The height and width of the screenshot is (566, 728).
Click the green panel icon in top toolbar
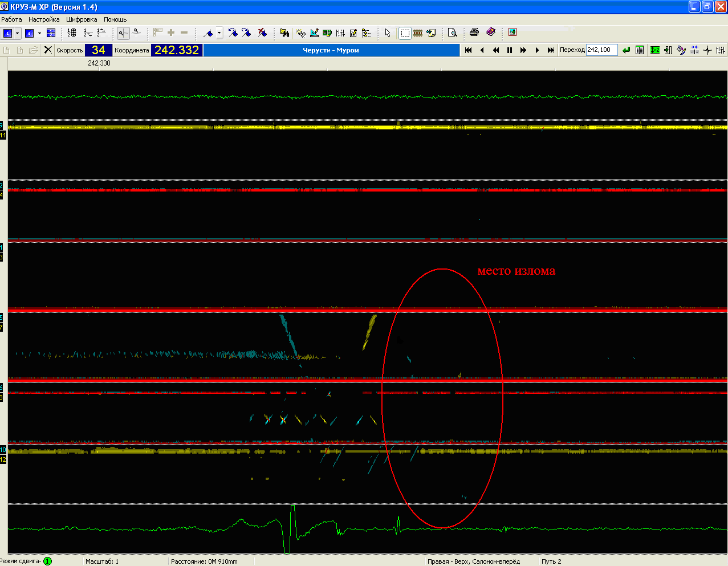327,33
